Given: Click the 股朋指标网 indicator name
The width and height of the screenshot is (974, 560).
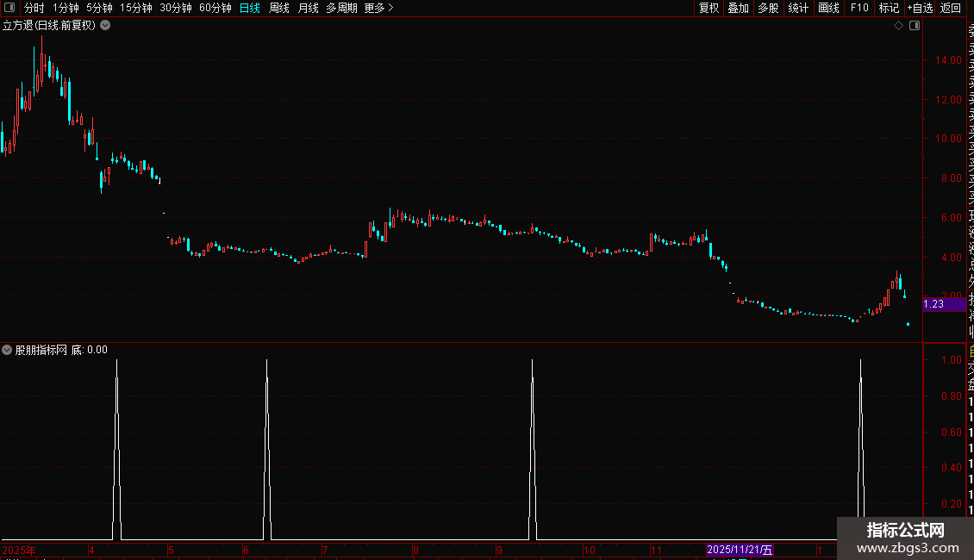Looking at the screenshot, I should coord(41,350).
